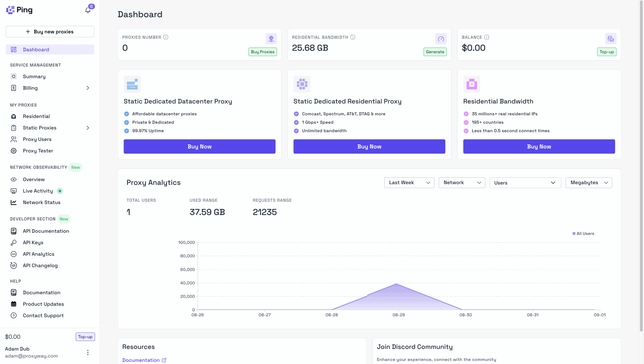The image size is (644, 364).
Task: Expand the Billing submenu
Action: pos(88,88)
